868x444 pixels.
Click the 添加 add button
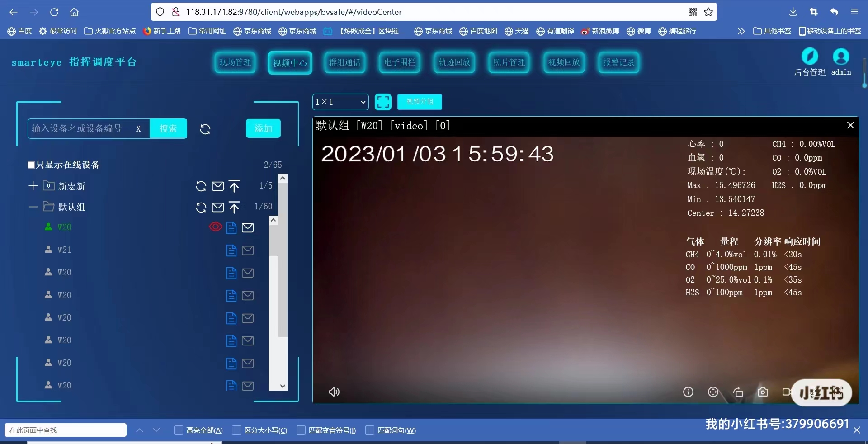(x=263, y=128)
